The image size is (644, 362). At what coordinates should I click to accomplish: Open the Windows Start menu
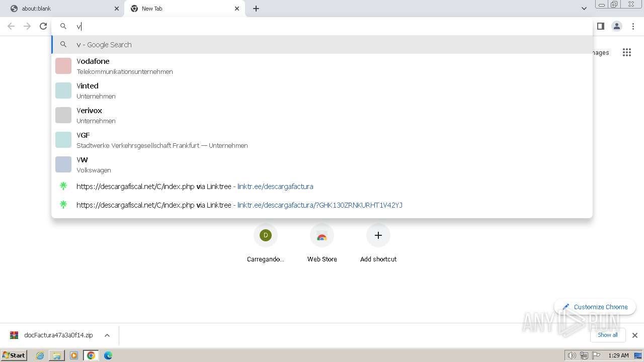[x=14, y=355]
